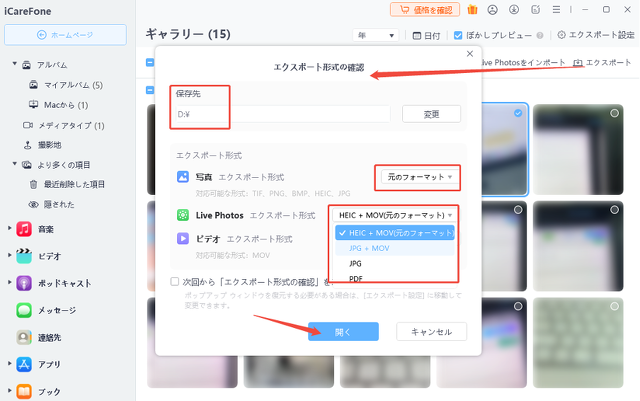
Task: Open the middle-row rightmost photo thumbnail
Action: pos(578,246)
